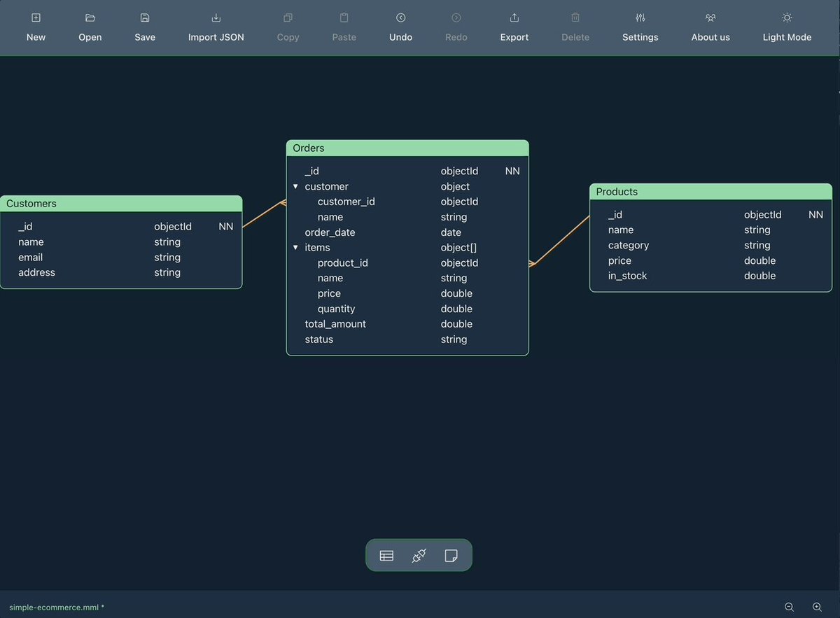
Task: Select the add collection table tool
Action: coord(386,556)
